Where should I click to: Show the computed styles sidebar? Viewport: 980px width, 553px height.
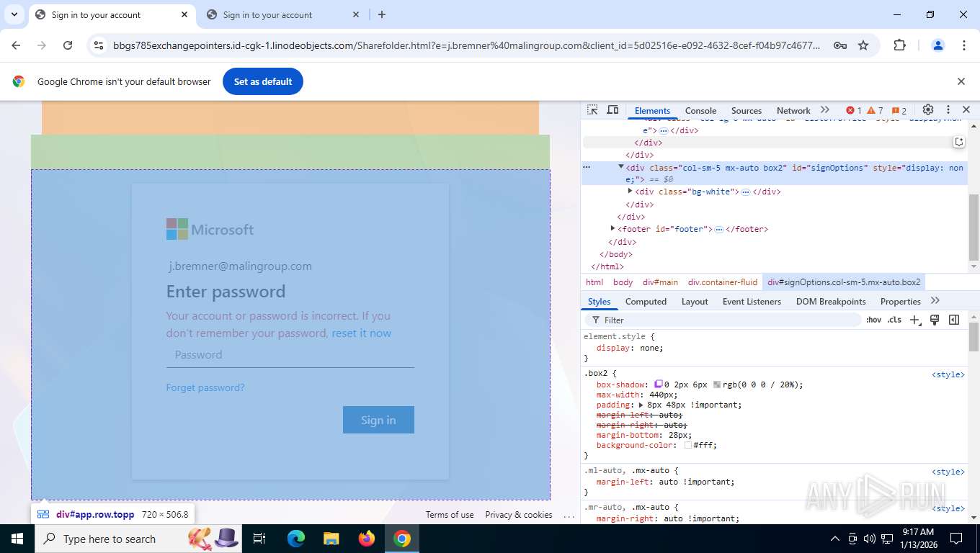click(x=954, y=320)
